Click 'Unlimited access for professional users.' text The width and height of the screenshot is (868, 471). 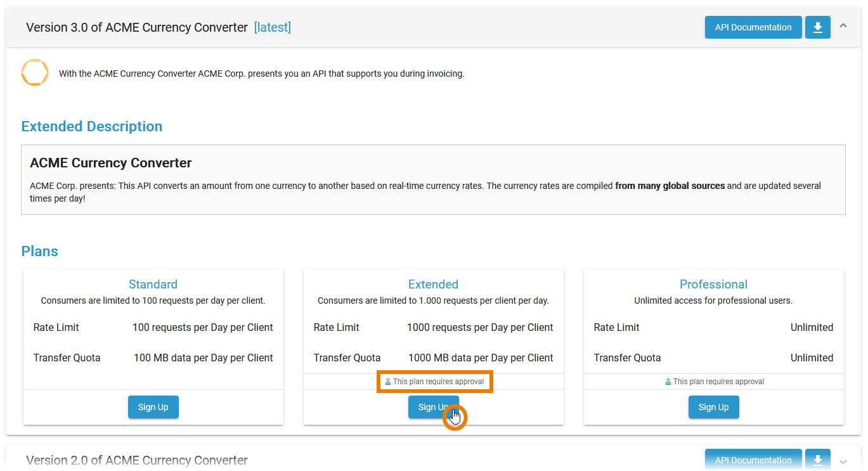[x=714, y=300]
